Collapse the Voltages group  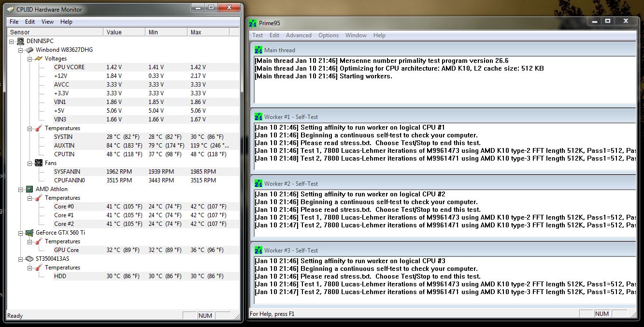coord(30,59)
